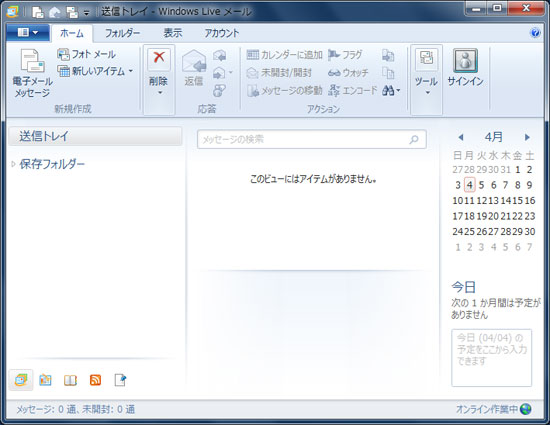
Task: Select date 16 in calendar
Action: click(x=530, y=201)
